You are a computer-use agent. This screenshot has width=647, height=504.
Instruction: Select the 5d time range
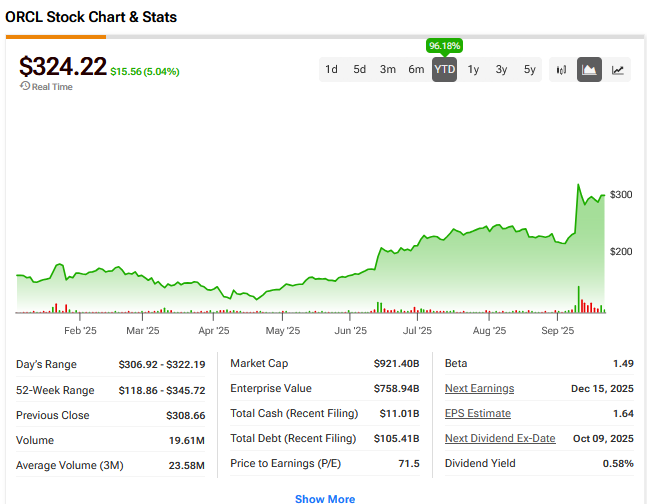pos(360,70)
